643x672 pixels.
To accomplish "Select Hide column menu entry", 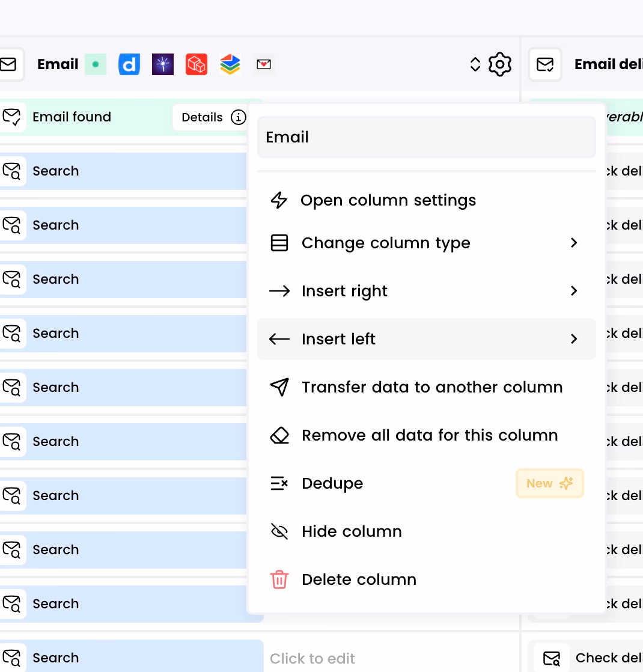I will click(426, 531).
